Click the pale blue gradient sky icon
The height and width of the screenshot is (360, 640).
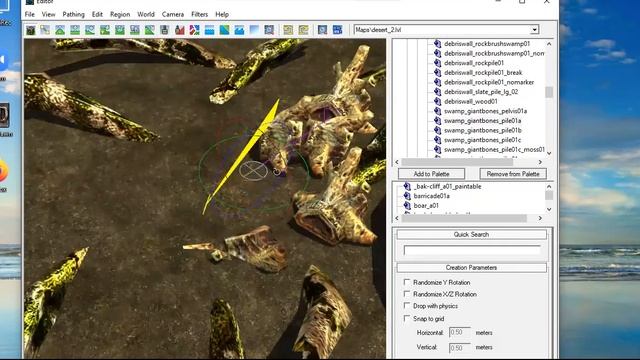pos(254,30)
